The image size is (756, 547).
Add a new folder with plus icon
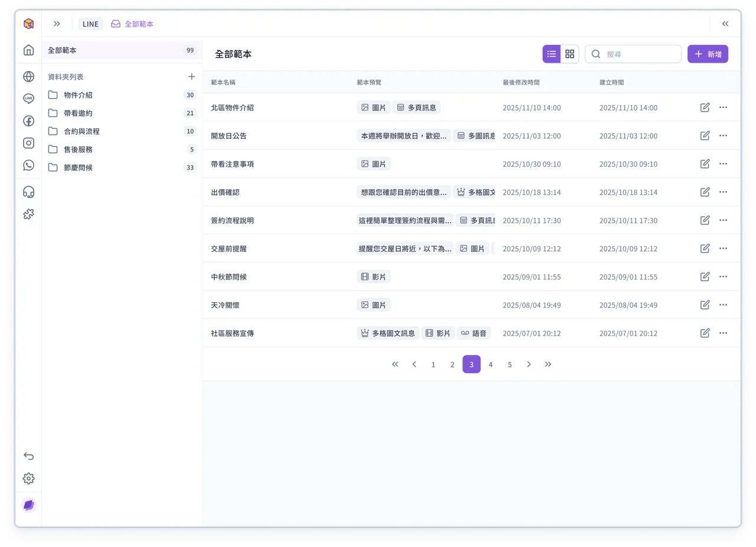[191, 77]
